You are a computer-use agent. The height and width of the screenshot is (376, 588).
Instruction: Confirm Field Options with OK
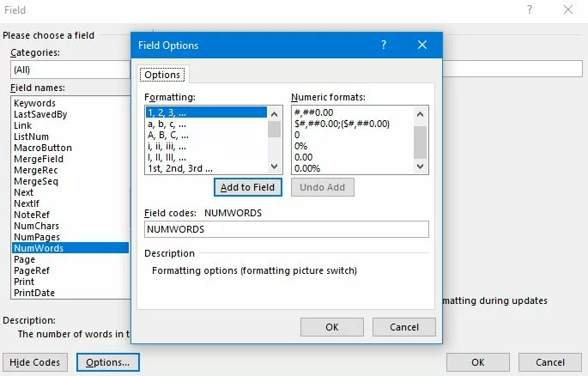click(x=332, y=327)
